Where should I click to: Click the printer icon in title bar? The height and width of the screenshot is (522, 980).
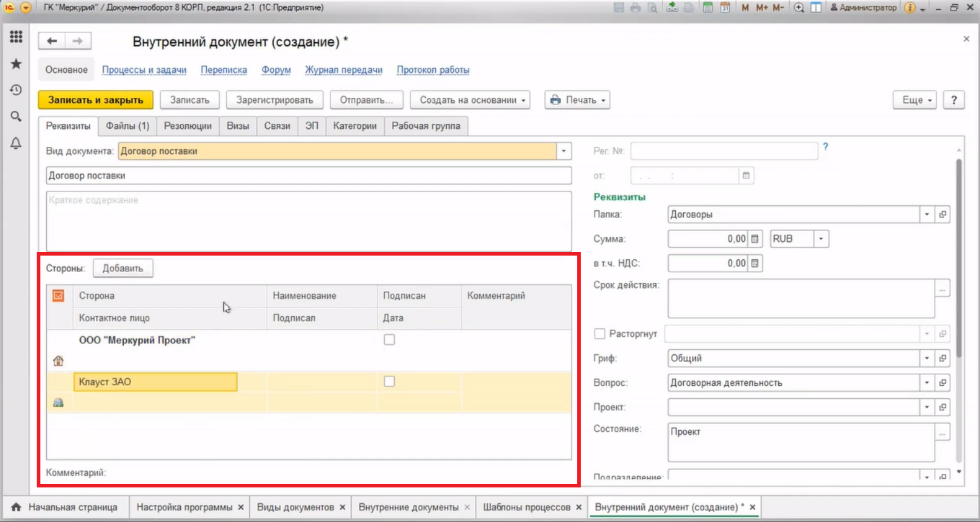tap(635, 8)
